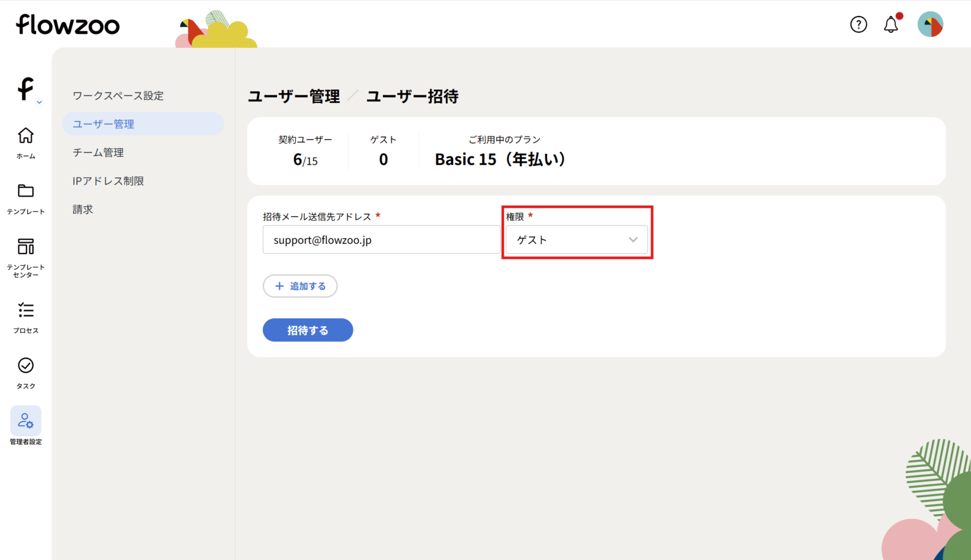Viewport: 971px width, 560px height.
Task: Click the flowzoo logo
Action: tap(67, 25)
